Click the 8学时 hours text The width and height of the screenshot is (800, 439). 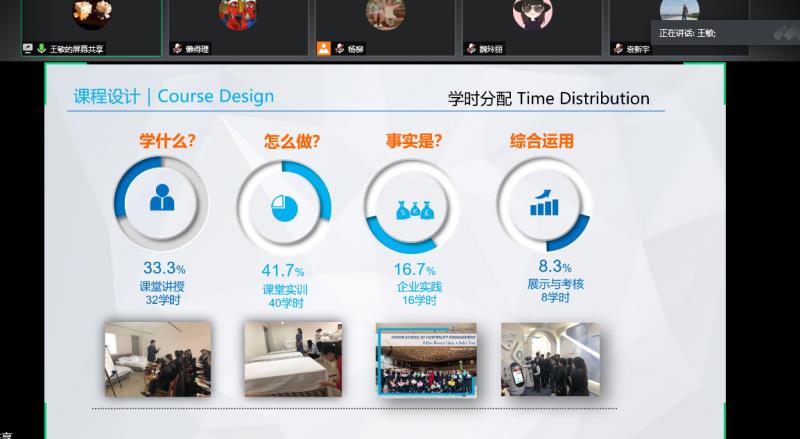(555, 297)
